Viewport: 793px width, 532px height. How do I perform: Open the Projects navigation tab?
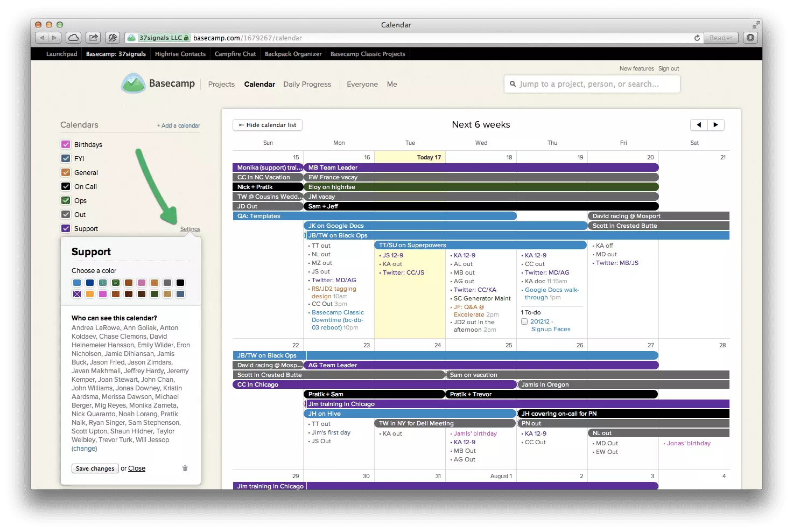221,84
